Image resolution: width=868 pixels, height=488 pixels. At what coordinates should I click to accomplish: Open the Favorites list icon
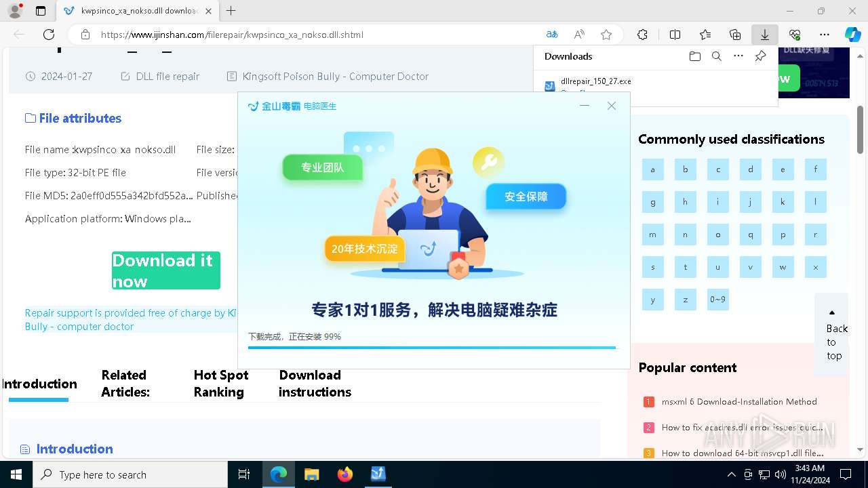click(705, 35)
